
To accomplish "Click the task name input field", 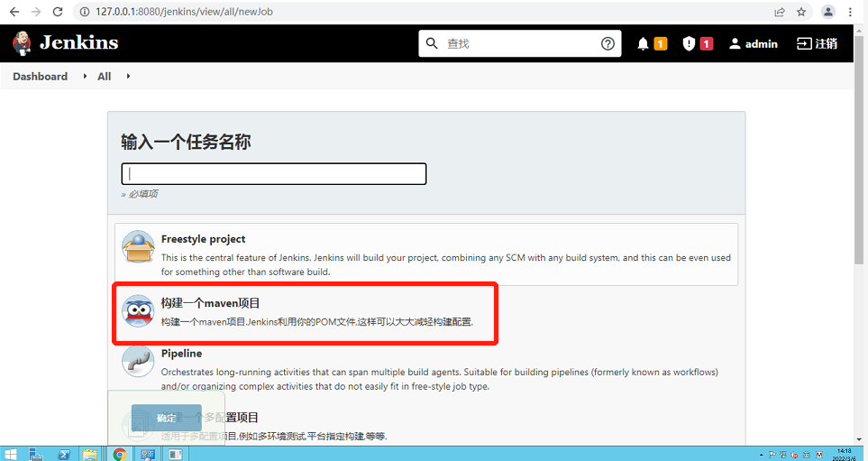I will pos(273,173).
